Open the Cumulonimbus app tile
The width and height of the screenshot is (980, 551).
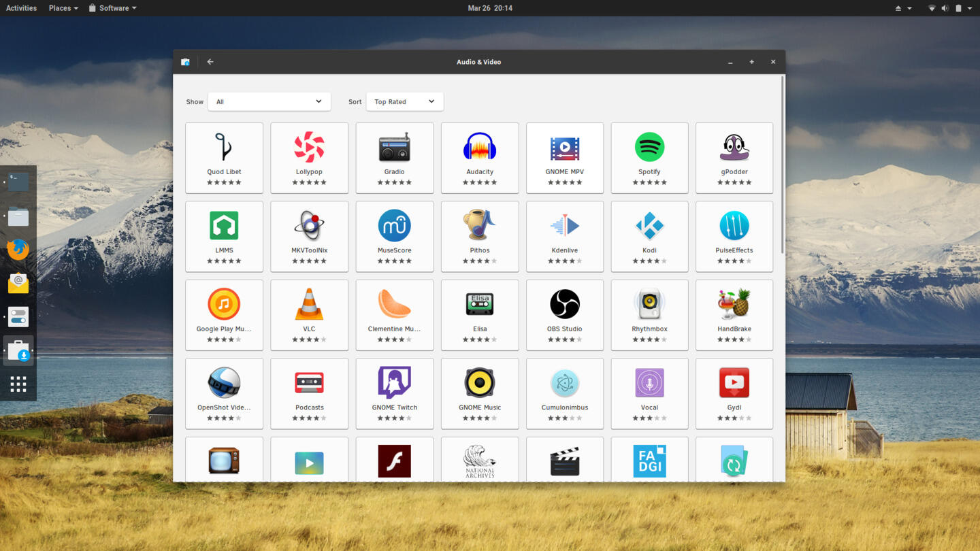564,393
